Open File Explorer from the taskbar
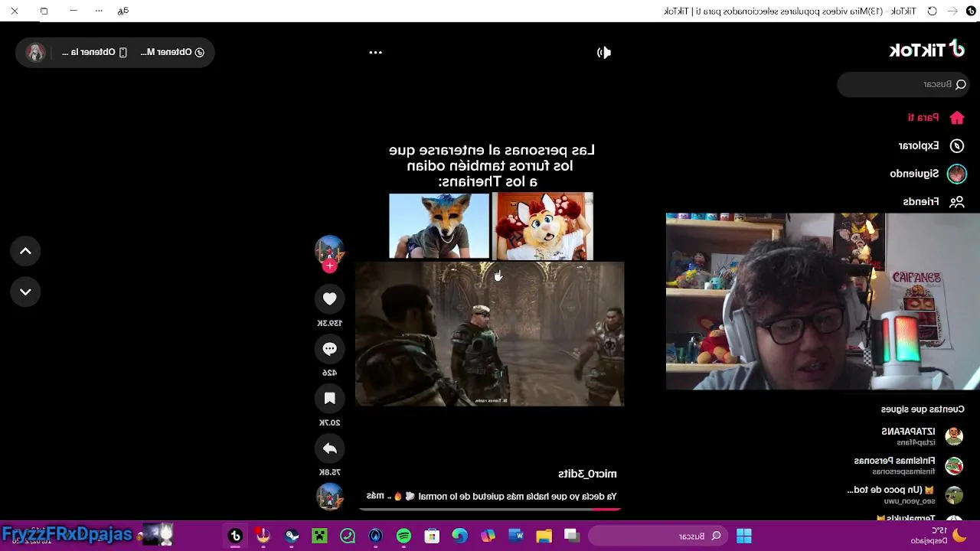 pos(544,536)
